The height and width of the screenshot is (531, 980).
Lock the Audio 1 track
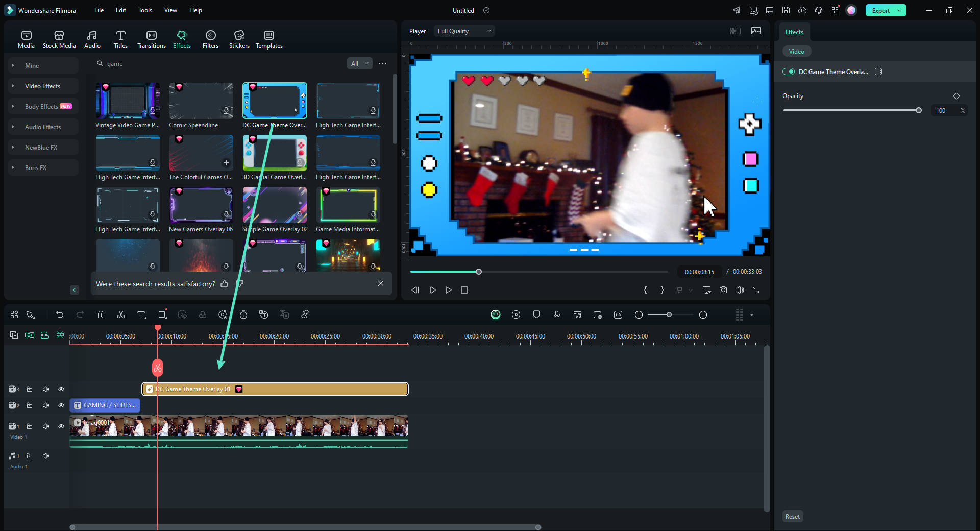[x=30, y=456]
